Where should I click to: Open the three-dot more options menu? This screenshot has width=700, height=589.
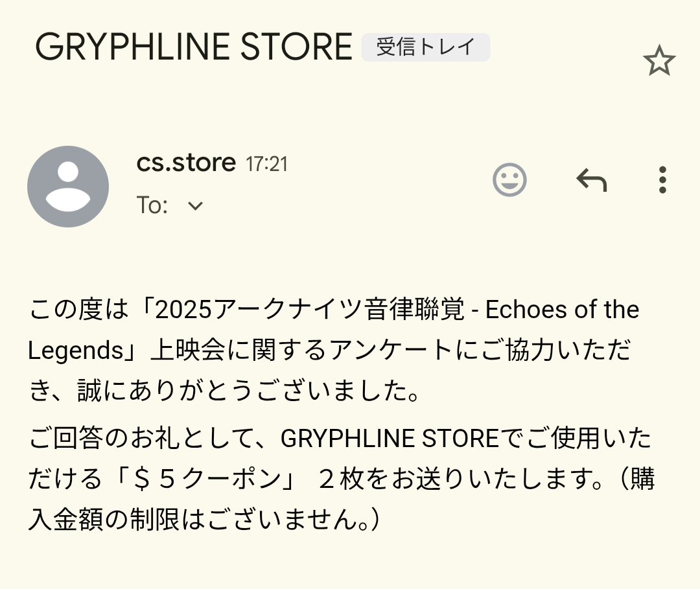[x=662, y=180]
